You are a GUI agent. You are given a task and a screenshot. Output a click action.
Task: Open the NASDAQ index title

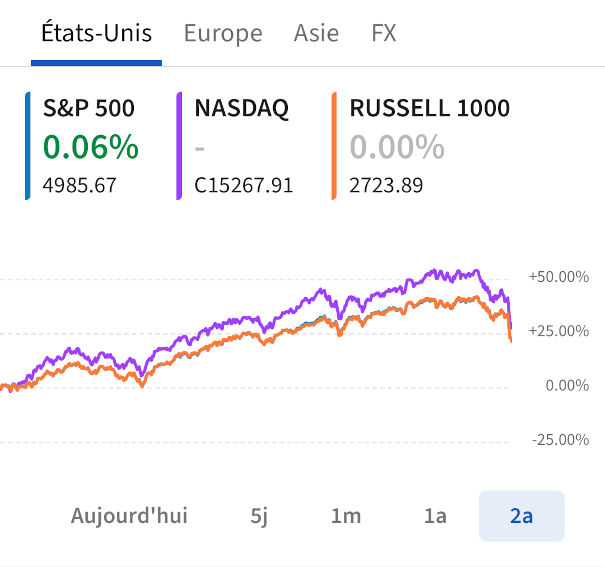coord(241,108)
